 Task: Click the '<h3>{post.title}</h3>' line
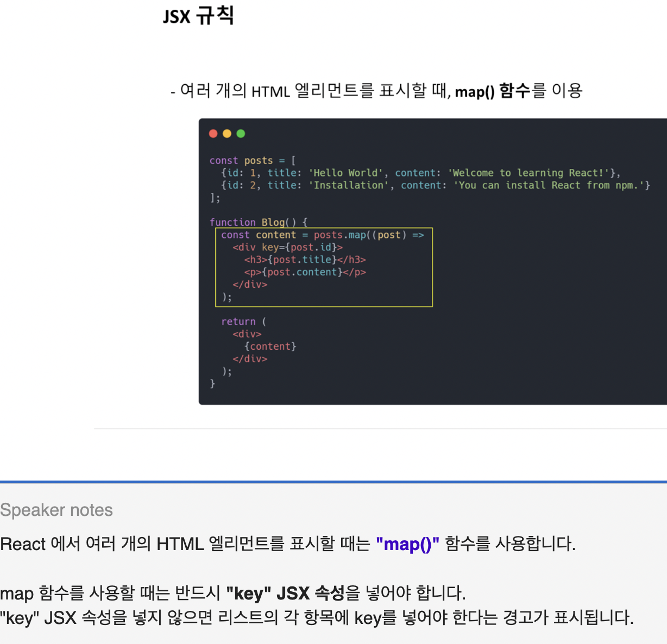(x=305, y=260)
